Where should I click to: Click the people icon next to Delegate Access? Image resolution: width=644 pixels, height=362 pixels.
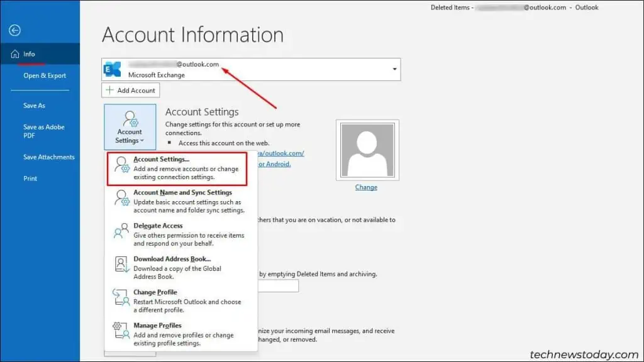[119, 231]
